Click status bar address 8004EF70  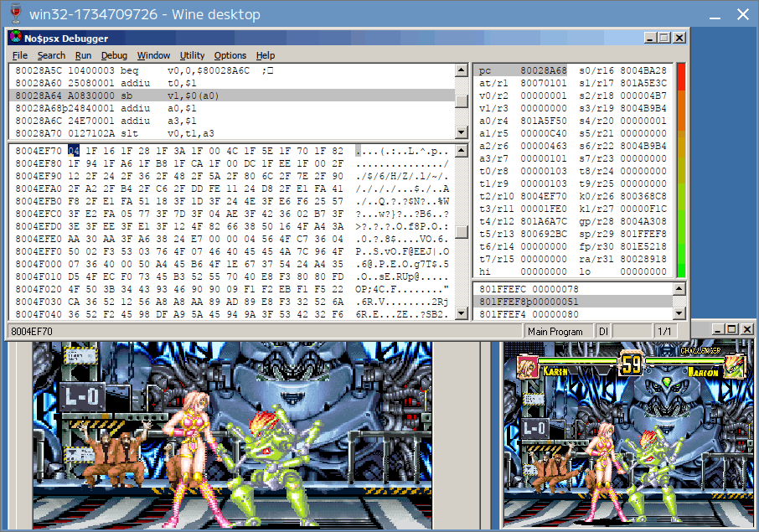click(32, 332)
